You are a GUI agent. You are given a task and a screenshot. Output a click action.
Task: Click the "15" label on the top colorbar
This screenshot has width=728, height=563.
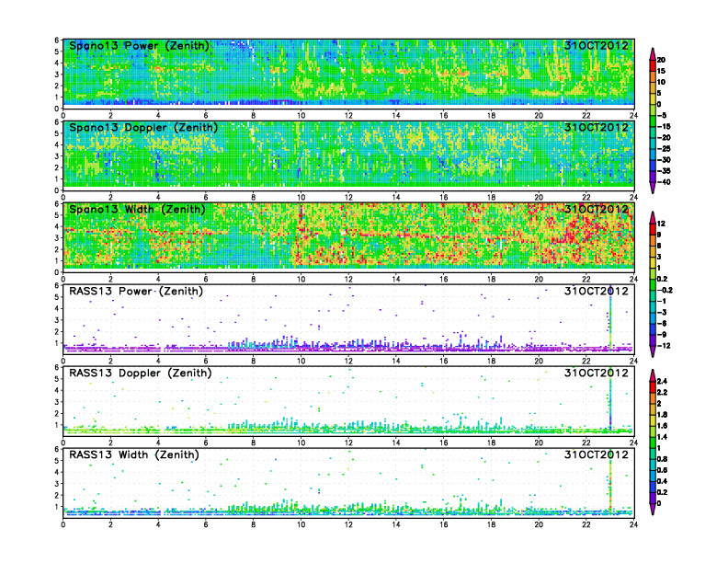click(661, 71)
